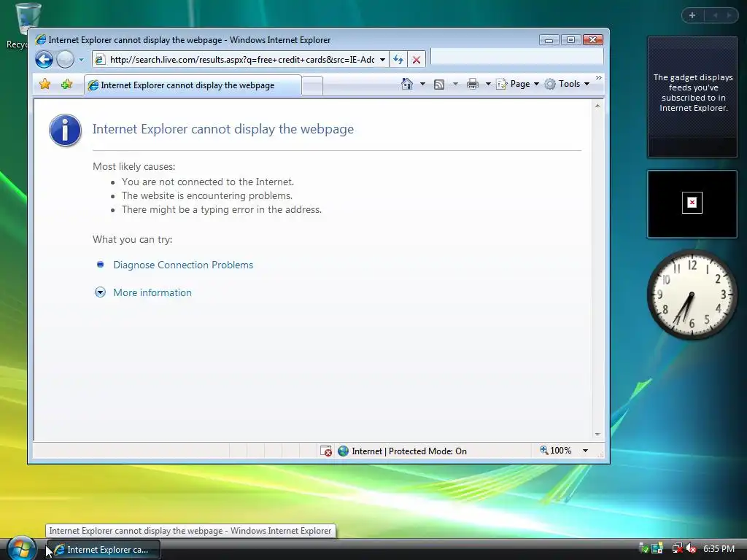Screen dimensions: 747x560
Task: Click the blue information icon
Action: tap(65, 130)
